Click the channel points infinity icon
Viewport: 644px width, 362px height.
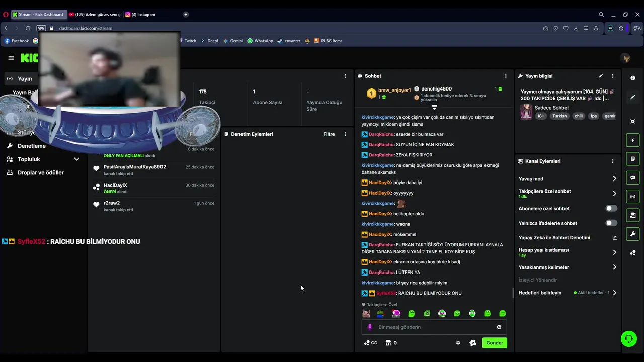coord(370,343)
